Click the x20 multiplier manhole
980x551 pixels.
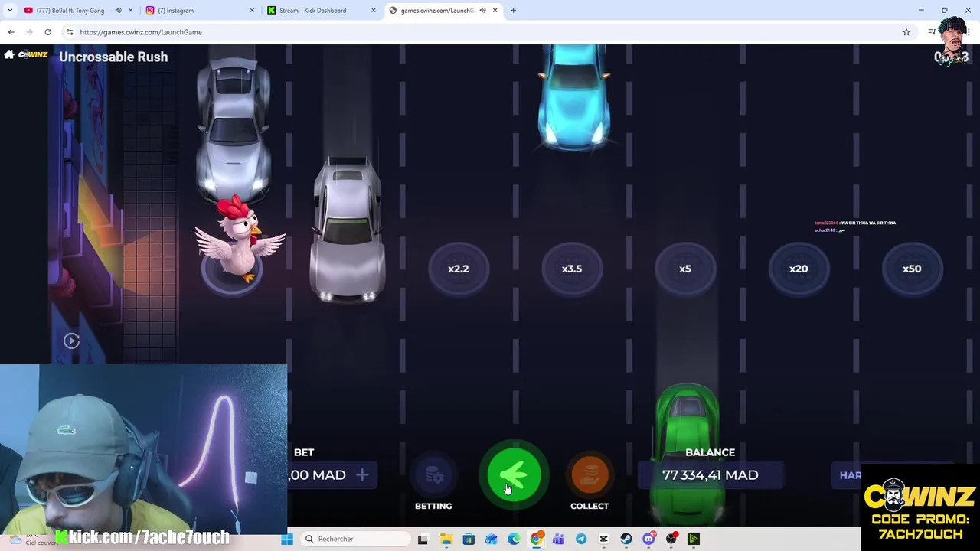[799, 269]
